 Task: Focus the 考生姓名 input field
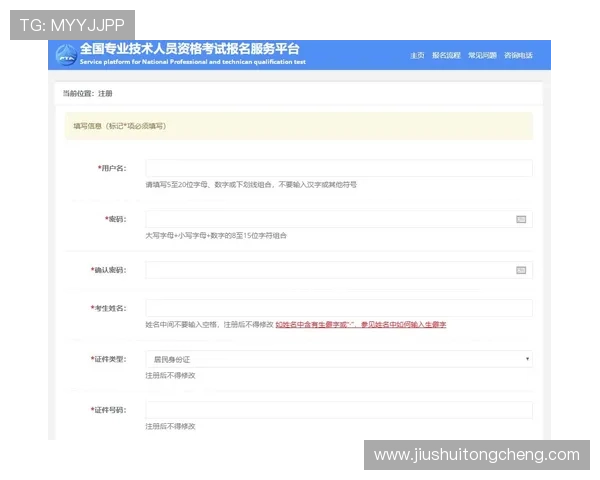tap(339, 308)
